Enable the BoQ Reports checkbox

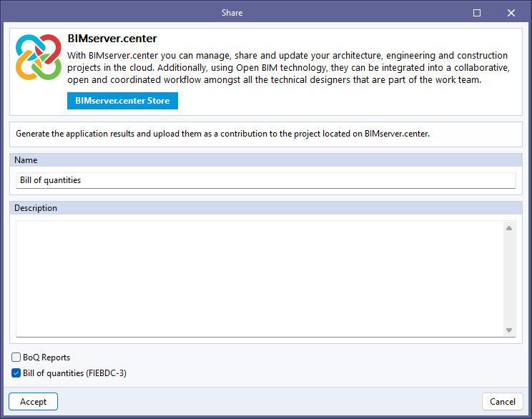(x=16, y=357)
